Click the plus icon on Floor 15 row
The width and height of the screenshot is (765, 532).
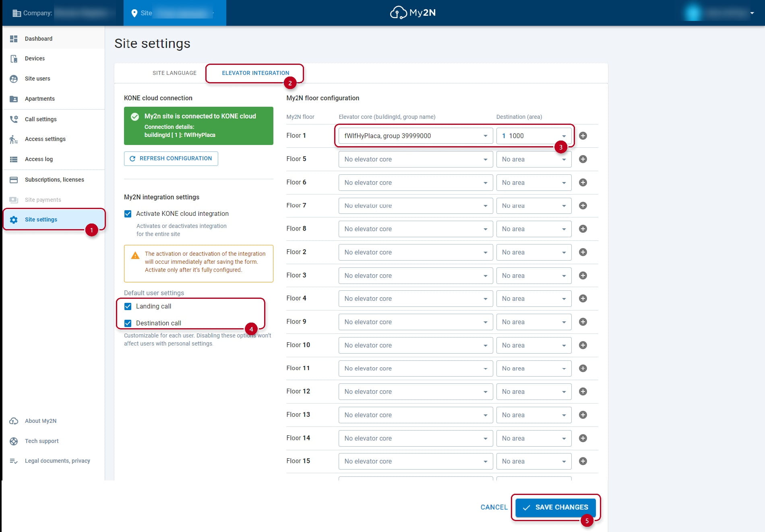[583, 461]
